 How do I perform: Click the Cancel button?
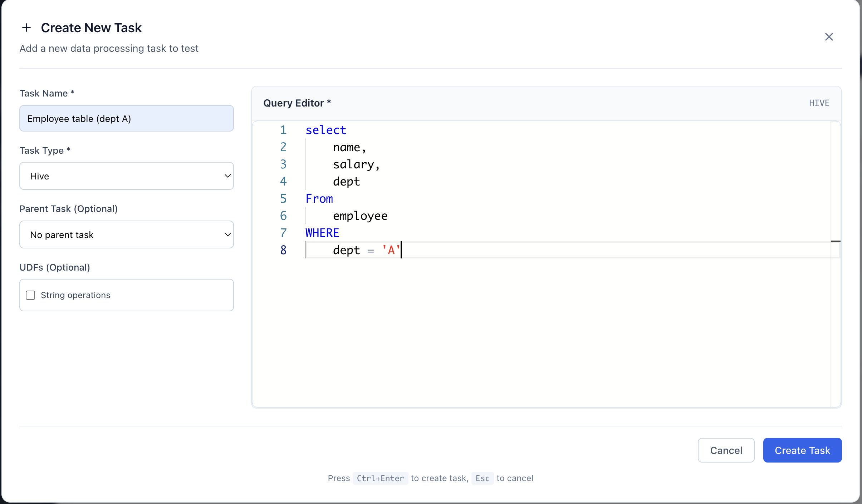click(x=726, y=450)
